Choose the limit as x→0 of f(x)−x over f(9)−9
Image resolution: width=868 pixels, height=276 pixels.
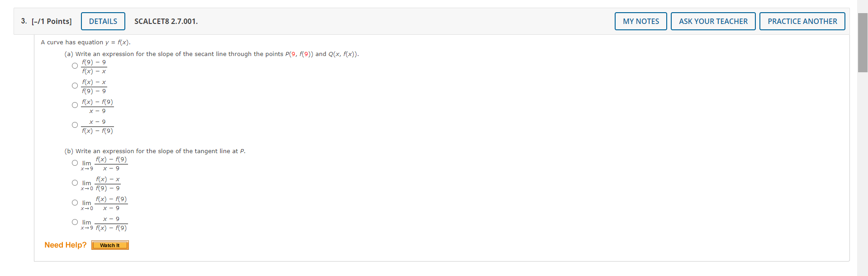tap(75, 182)
